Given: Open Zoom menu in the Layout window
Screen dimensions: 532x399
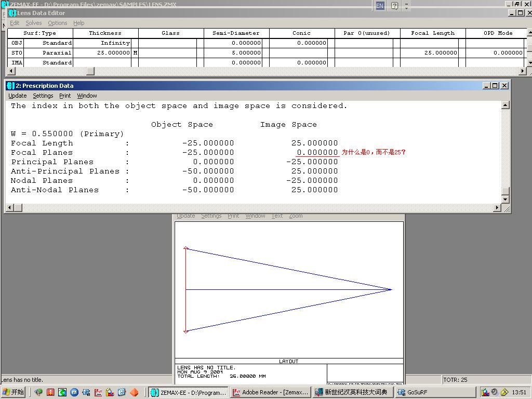Looking at the screenshot, I should coord(296,216).
